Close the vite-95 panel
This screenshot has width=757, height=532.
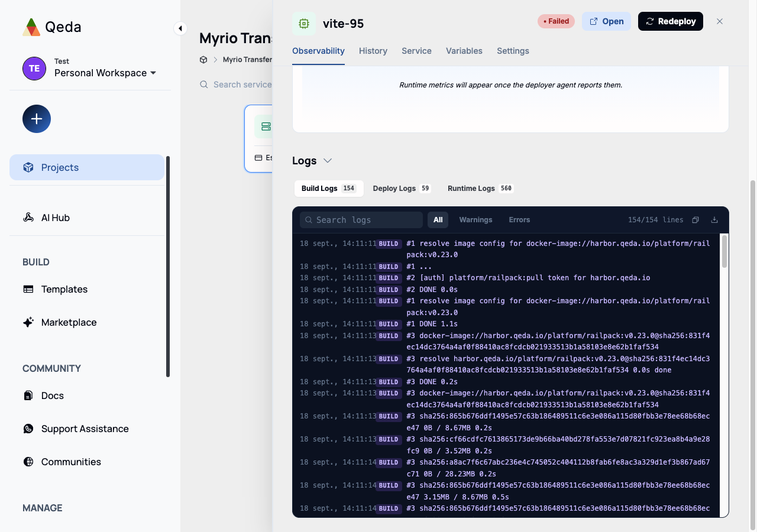click(720, 21)
